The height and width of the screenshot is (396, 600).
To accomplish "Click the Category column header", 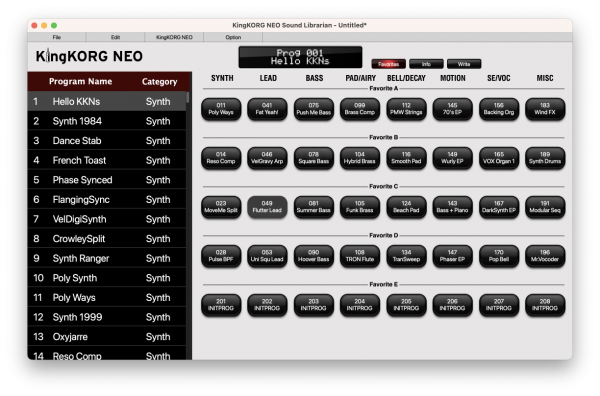I will click(159, 81).
